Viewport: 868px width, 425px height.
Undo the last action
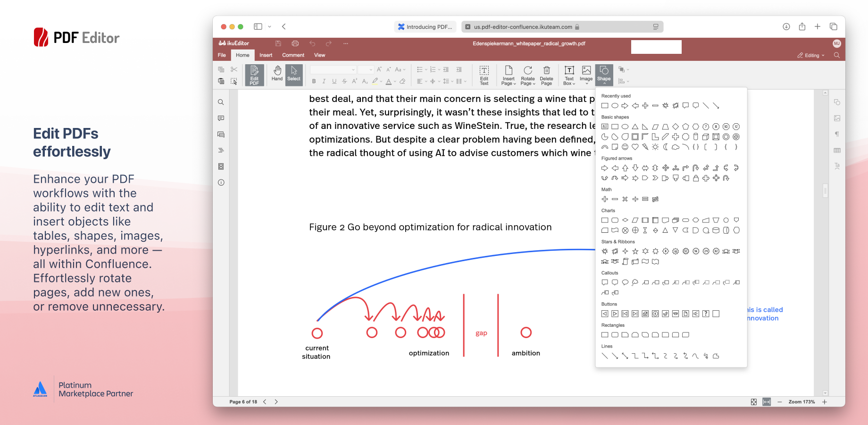tap(312, 43)
